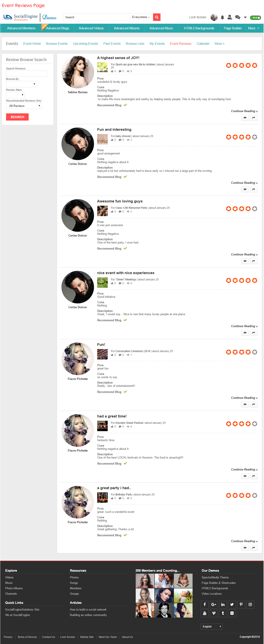Open the friend requests icon
The image size is (264, 644).
pos(229,18)
